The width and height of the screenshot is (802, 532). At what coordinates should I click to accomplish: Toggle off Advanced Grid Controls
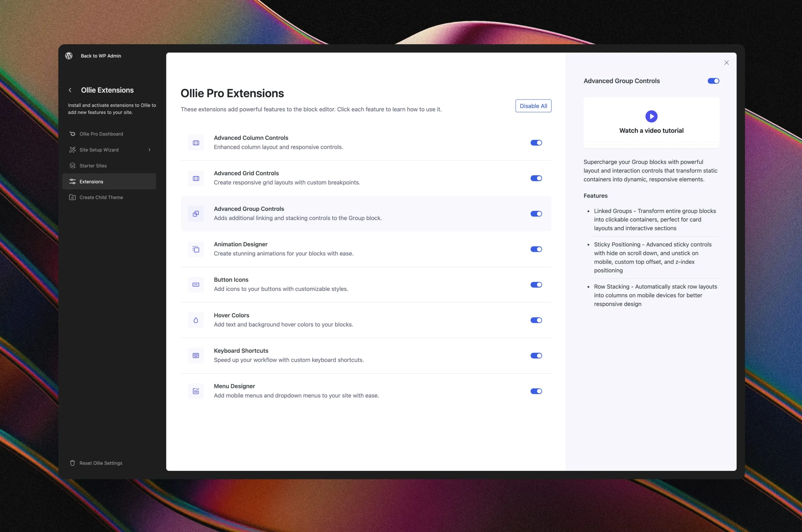click(x=536, y=178)
